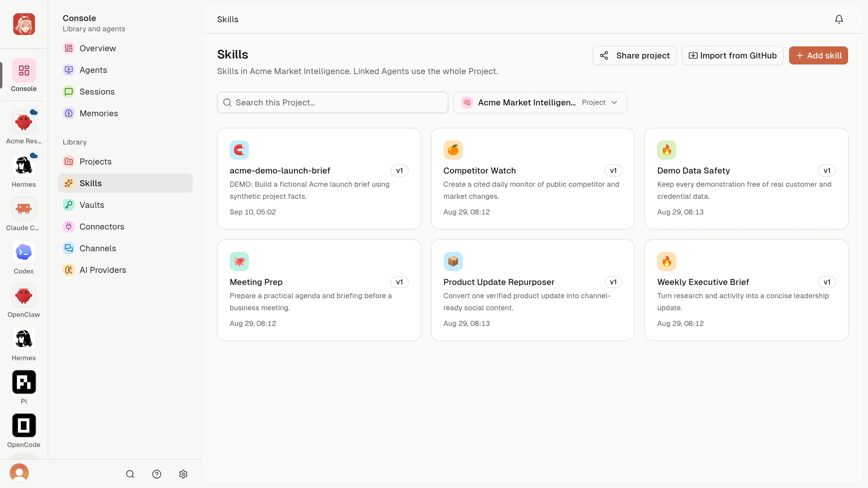
Task: Open the Codex agent icon
Action: click(x=24, y=252)
